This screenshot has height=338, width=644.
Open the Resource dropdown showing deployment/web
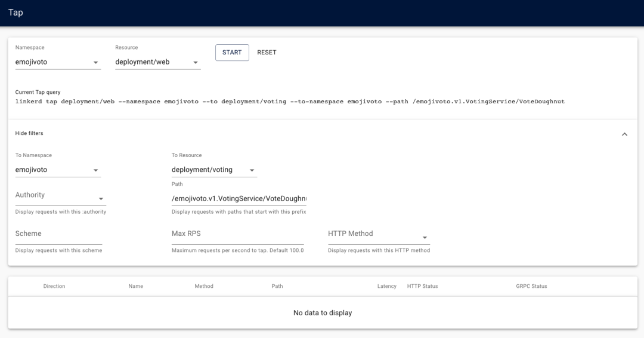[x=157, y=62]
